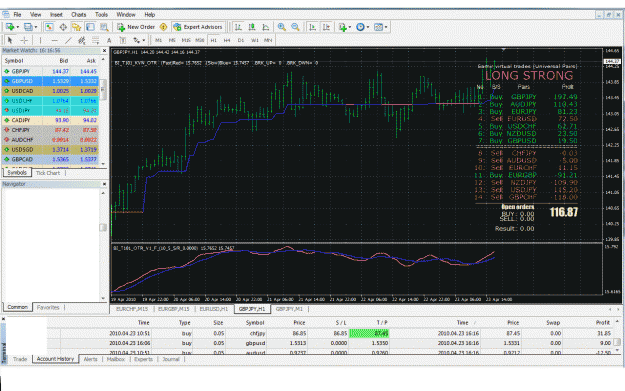The width and height of the screenshot is (625, 391).
Task: Expand the New Chart dropdown arrow
Action: (x=18, y=27)
